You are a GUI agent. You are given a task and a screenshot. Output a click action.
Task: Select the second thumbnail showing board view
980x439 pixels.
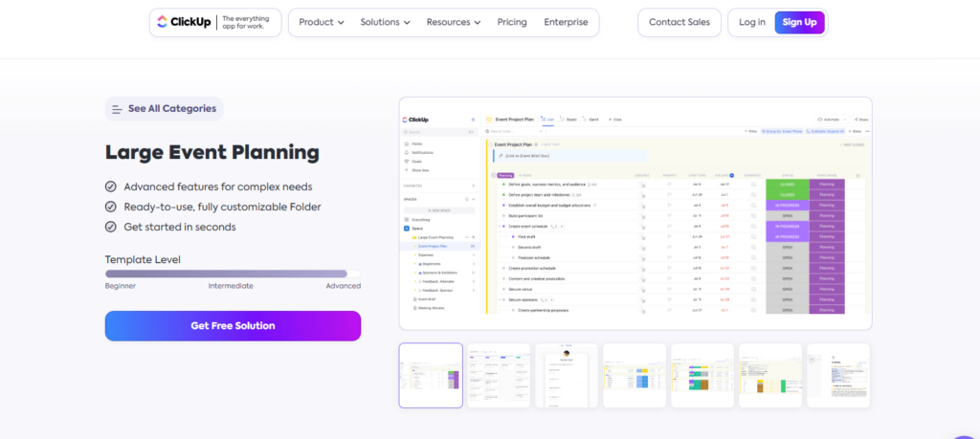tap(499, 375)
